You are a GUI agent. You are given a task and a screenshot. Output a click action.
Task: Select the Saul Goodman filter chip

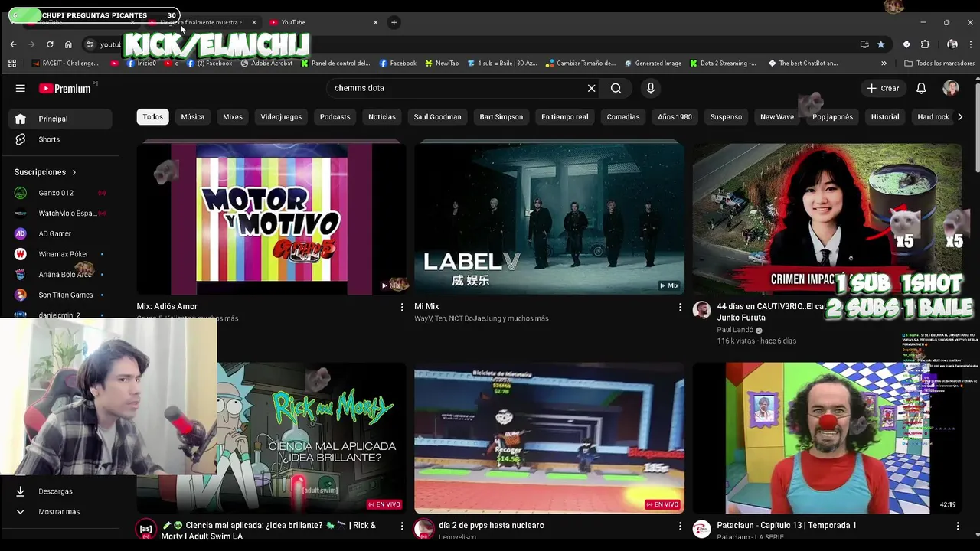point(437,117)
